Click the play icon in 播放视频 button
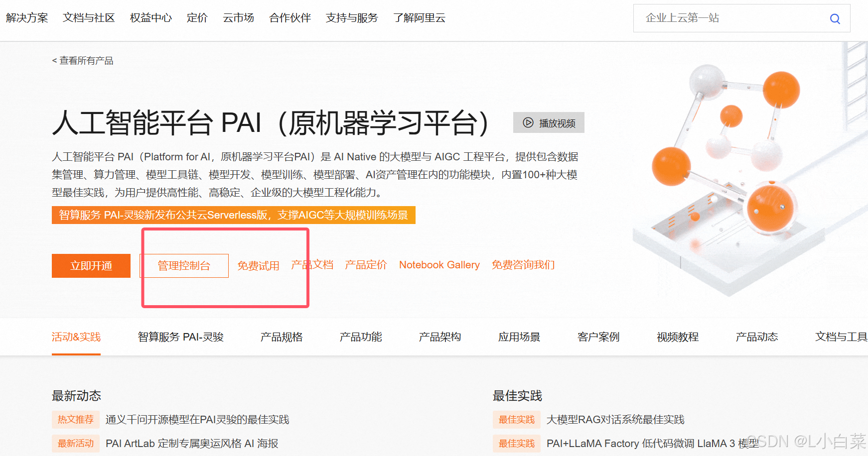The width and height of the screenshot is (868, 456). click(528, 122)
